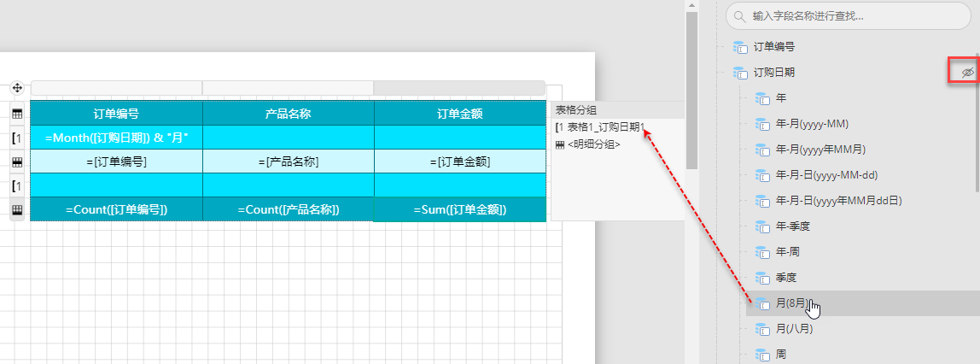The width and height of the screenshot is (980, 364).
Task: Click the 订单金额 column header handle
Action: tap(459, 88)
